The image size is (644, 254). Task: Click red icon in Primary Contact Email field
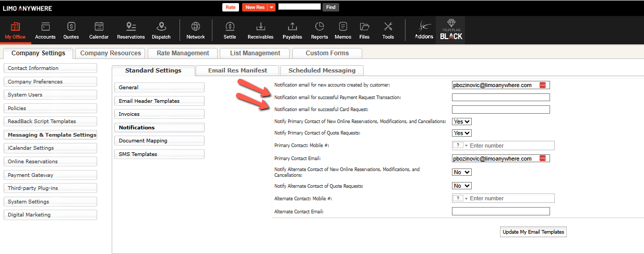[543, 159]
